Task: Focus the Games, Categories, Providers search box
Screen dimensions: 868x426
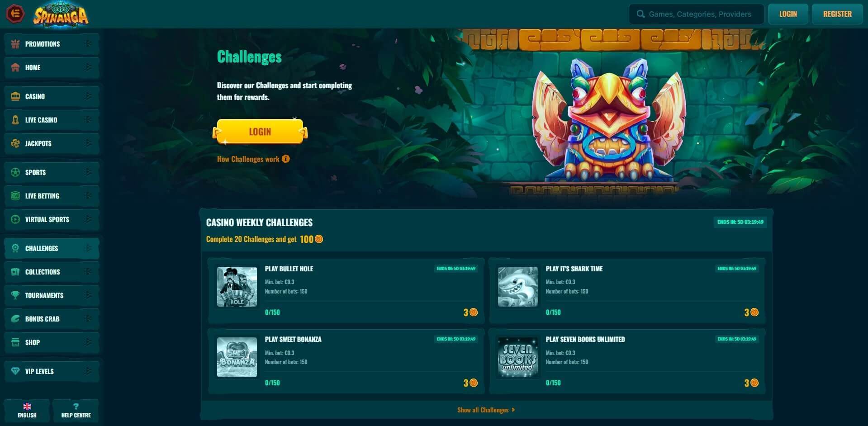Action: pos(696,14)
